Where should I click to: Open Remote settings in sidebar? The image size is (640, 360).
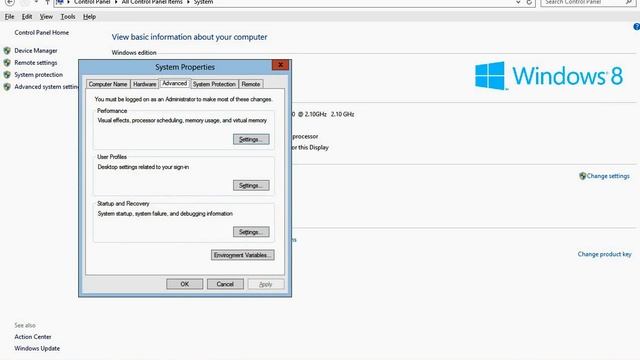pyautogui.click(x=36, y=62)
